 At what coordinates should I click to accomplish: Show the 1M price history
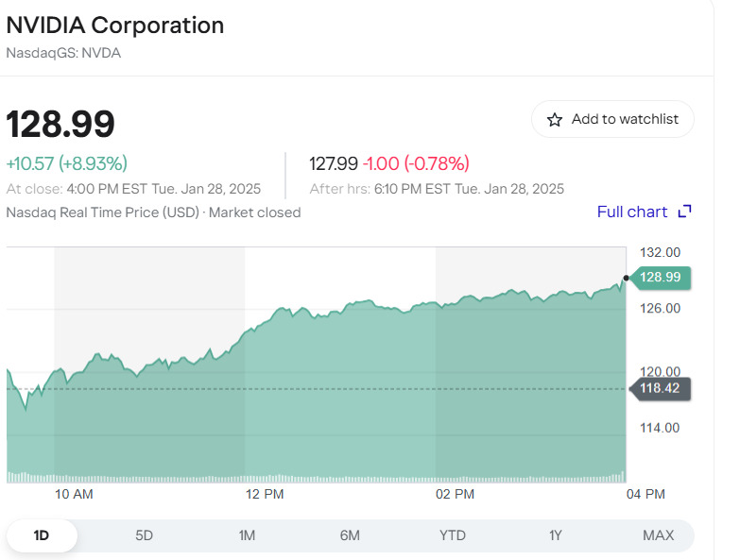(247, 535)
